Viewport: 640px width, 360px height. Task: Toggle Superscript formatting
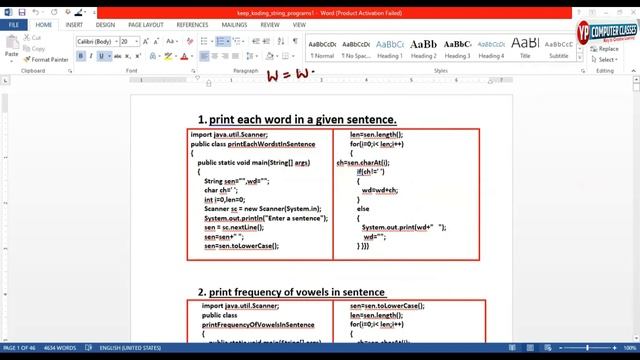138,56
